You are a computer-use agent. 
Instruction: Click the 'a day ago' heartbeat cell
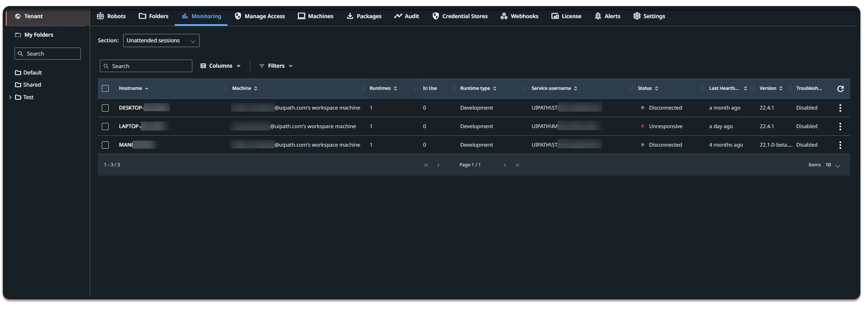(721, 127)
